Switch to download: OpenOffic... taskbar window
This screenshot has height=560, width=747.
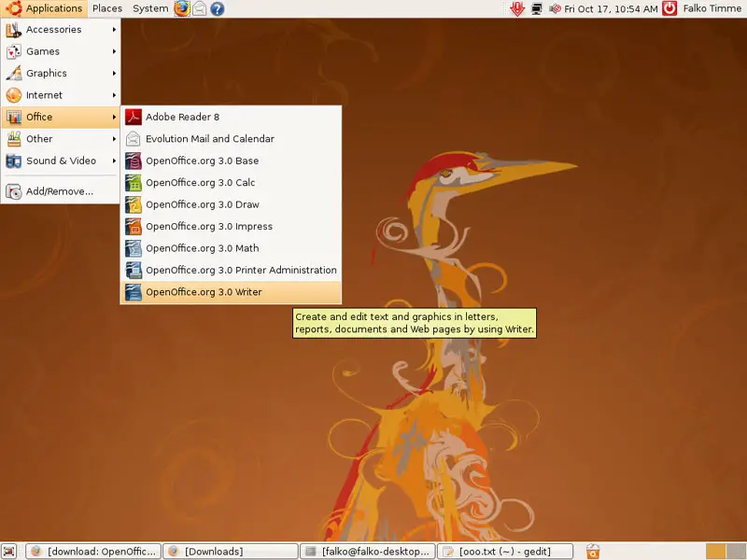coord(93,552)
